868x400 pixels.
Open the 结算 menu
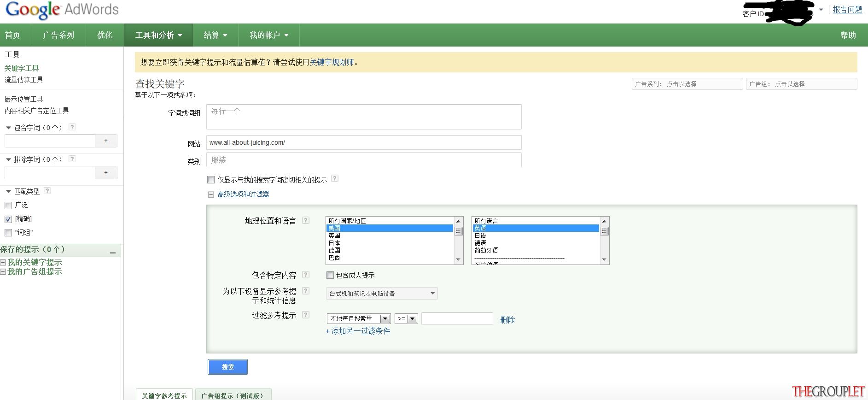pos(216,35)
